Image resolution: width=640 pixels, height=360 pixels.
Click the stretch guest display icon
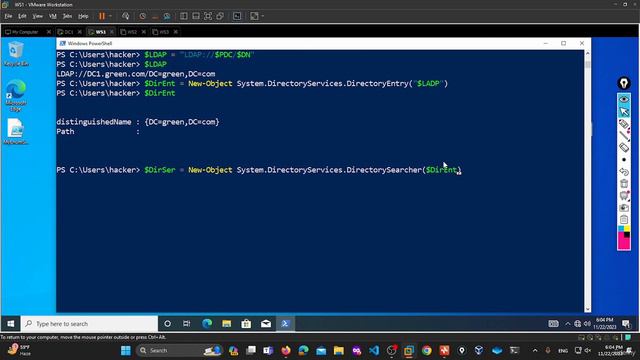pyautogui.click(x=254, y=16)
